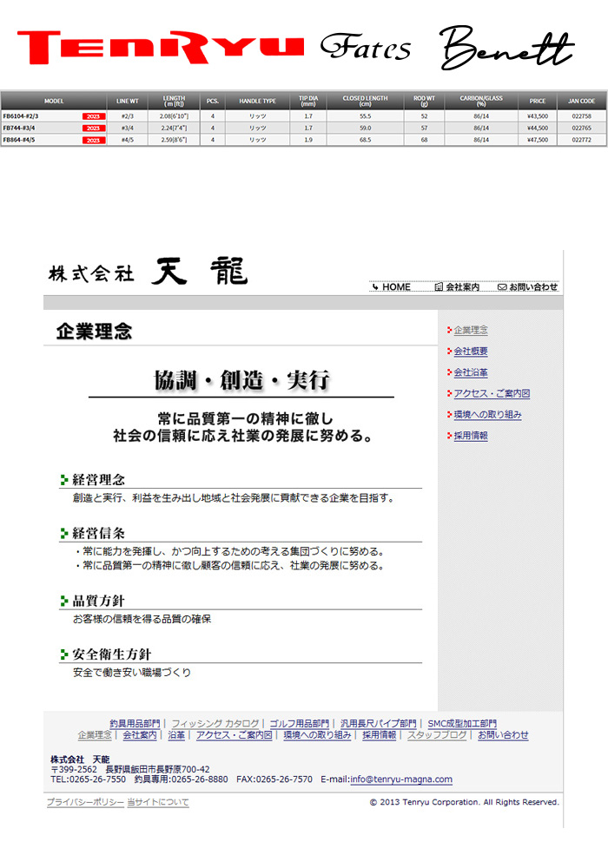This screenshot has width=608, height=868.
Task: Open フィッシング カタログ footer link
Action: tap(215, 724)
